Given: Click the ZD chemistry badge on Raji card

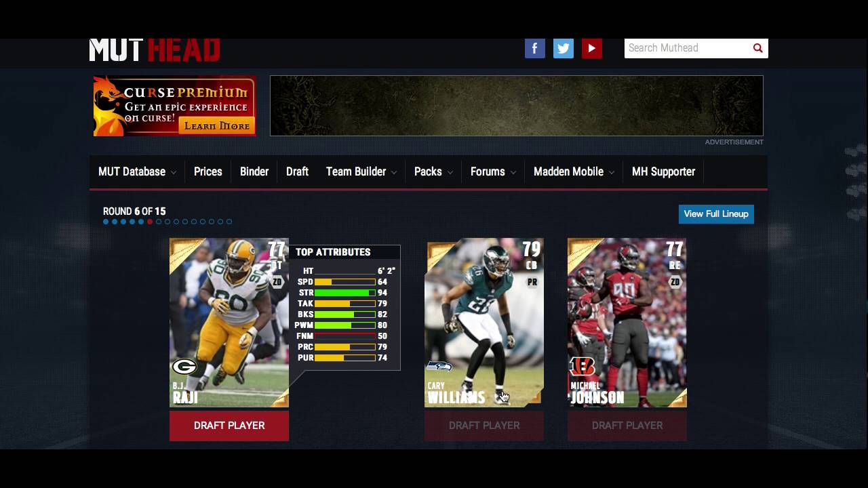Looking at the screenshot, I should click(277, 282).
